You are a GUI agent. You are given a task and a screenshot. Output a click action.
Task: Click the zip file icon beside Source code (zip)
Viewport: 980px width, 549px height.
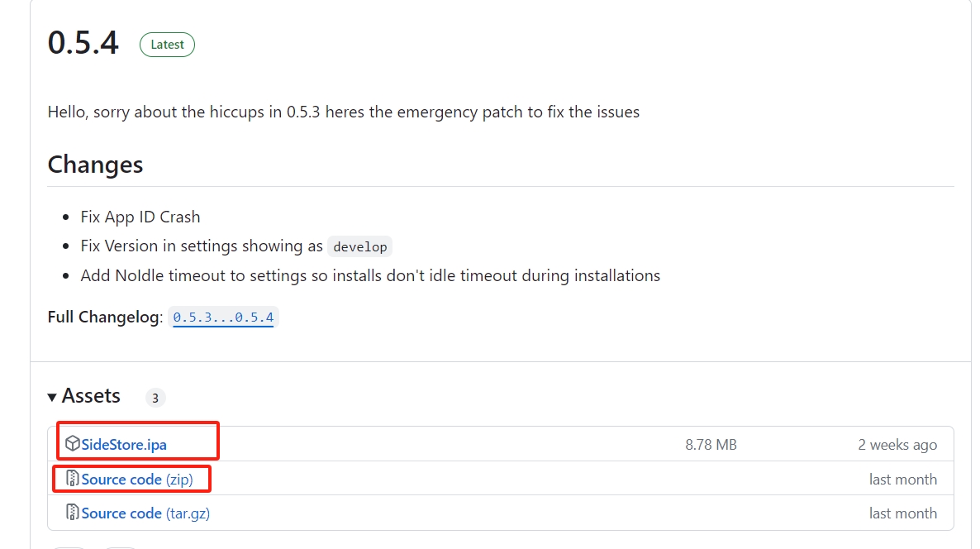tap(73, 479)
